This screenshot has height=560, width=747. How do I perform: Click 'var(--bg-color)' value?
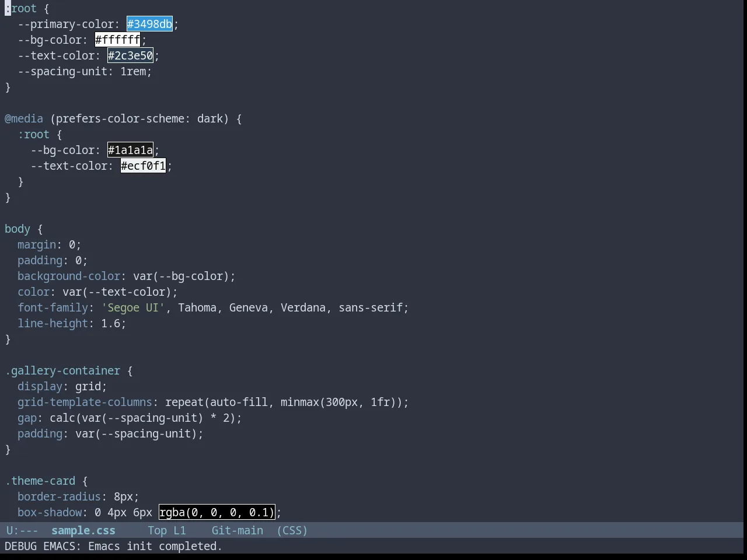tap(181, 276)
